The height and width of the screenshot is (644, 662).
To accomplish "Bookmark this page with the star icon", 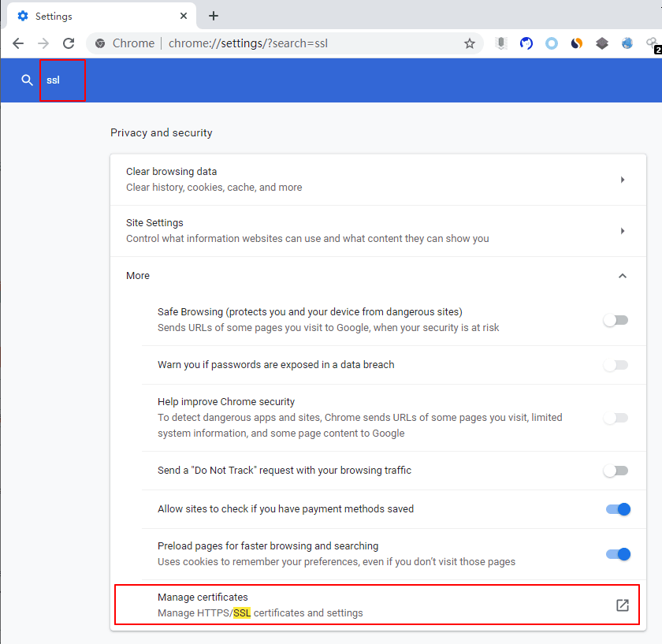I will [x=470, y=43].
